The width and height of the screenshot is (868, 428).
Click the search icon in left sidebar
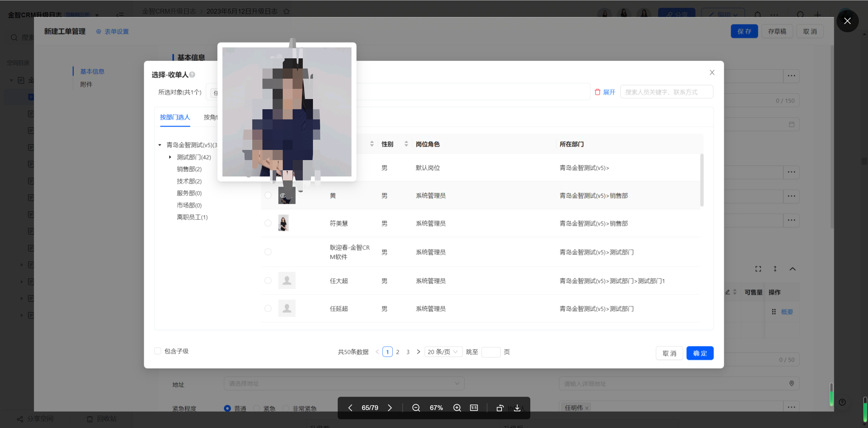[14, 37]
